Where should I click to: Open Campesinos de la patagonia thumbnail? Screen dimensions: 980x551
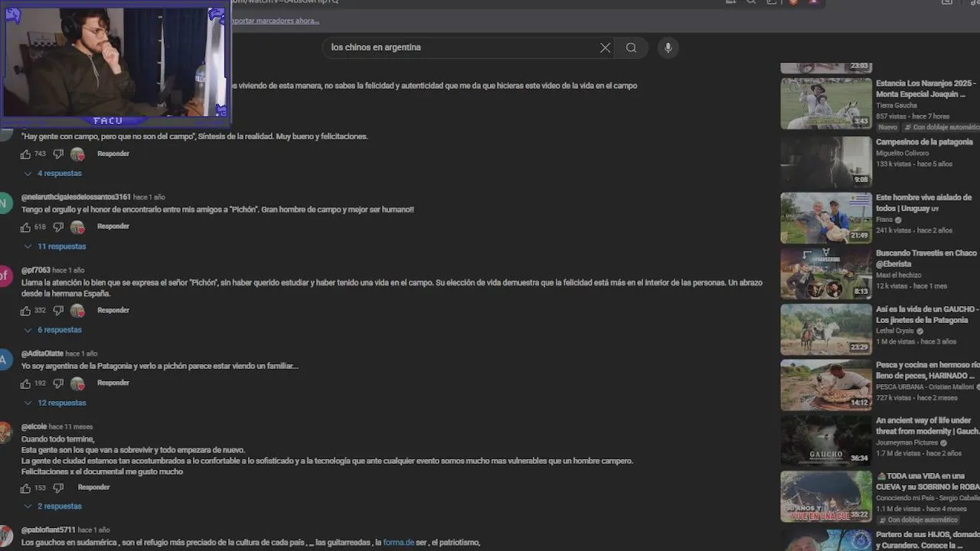826,161
